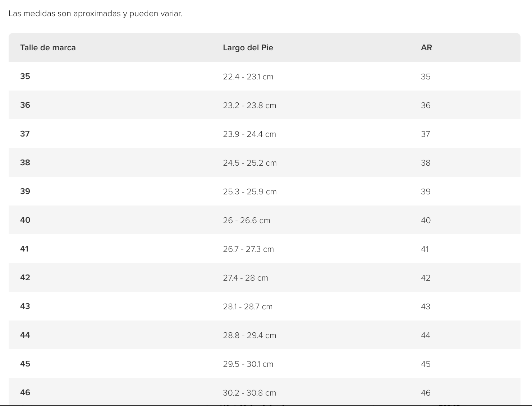Click the 22.4 - 23.1 cm foot length
Screen dimensions: 532x406
(248, 77)
